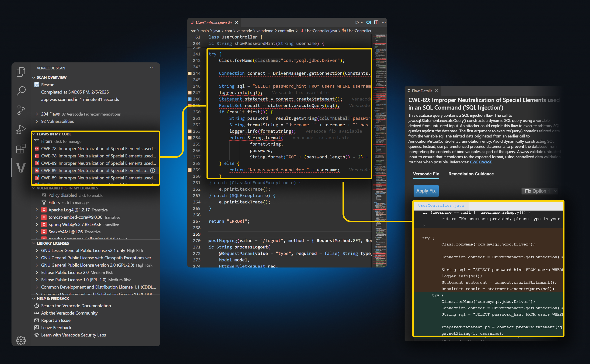
Task: Open the Extensions blocks icon
Action: (21, 148)
